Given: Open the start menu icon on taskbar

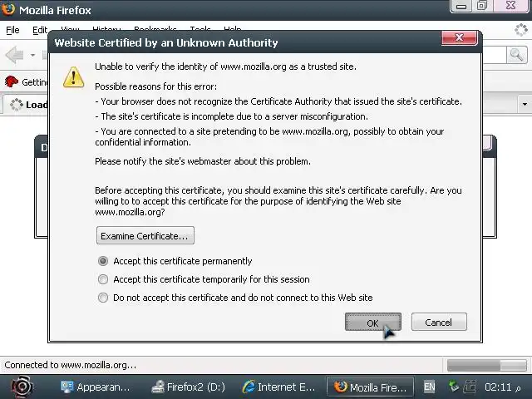Looking at the screenshot, I should point(22,387).
